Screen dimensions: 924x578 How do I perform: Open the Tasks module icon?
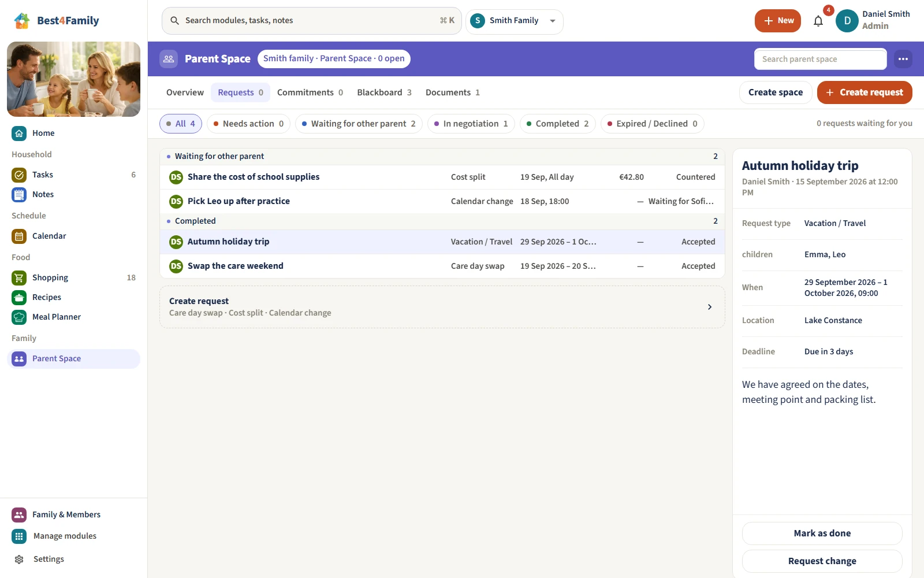click(x=19, y=175)
